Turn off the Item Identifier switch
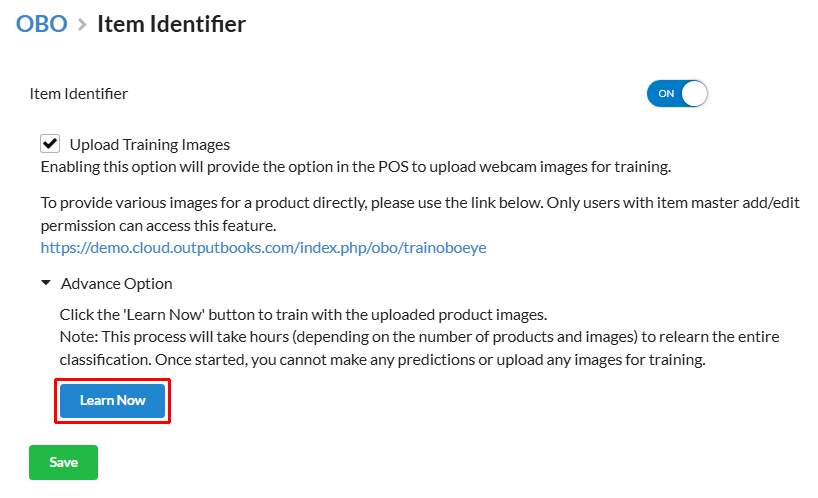 (677, 94)
